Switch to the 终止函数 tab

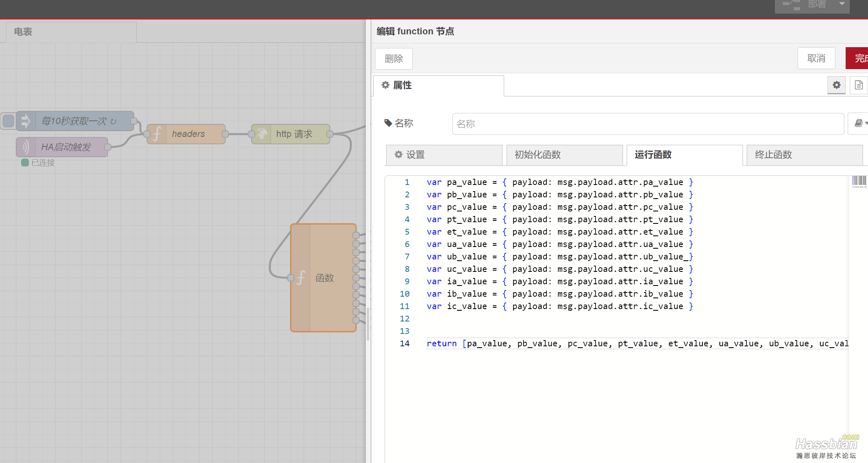[x=805, y=155]
